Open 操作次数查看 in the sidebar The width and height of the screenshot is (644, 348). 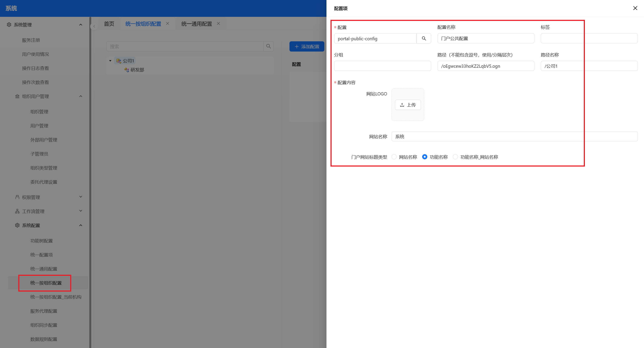pyautogui.click(x=36, y=82)
